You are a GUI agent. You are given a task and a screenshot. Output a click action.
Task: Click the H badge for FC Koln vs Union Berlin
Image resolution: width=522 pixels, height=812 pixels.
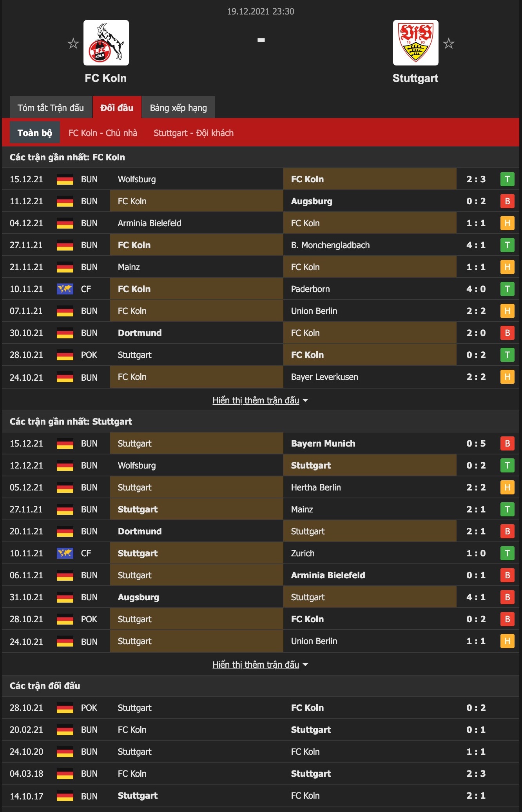507,311
